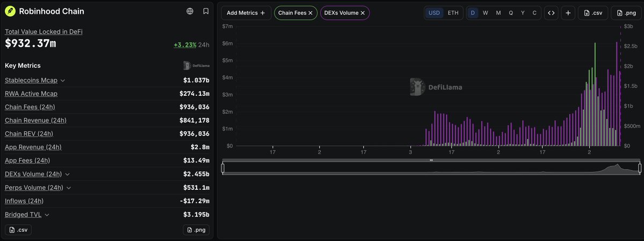Click the range slider top grip handle
644x241 pixels.
point(431,160)
